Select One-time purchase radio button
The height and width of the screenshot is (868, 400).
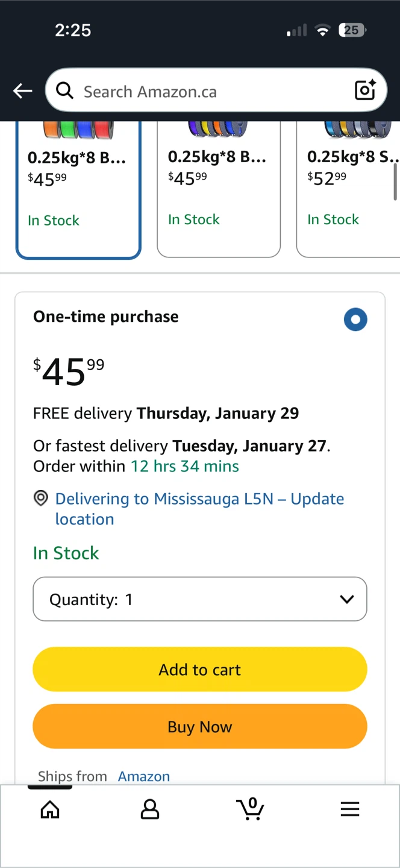click(355, 319)
